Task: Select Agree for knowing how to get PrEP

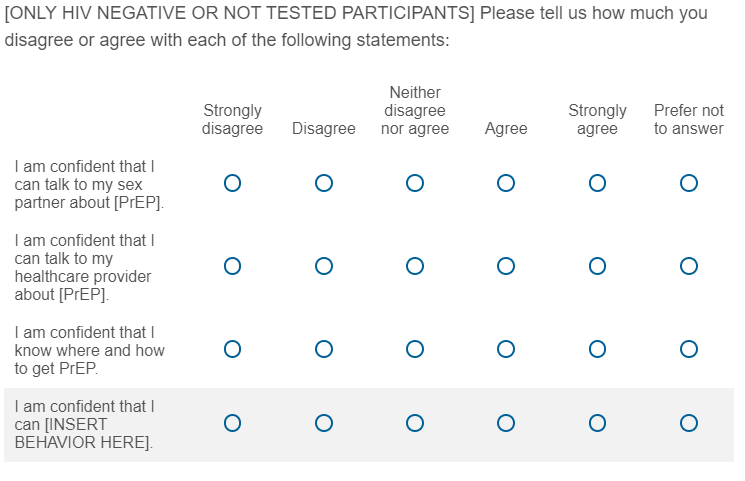Action: pyautogui.click(x=506, y=349)
